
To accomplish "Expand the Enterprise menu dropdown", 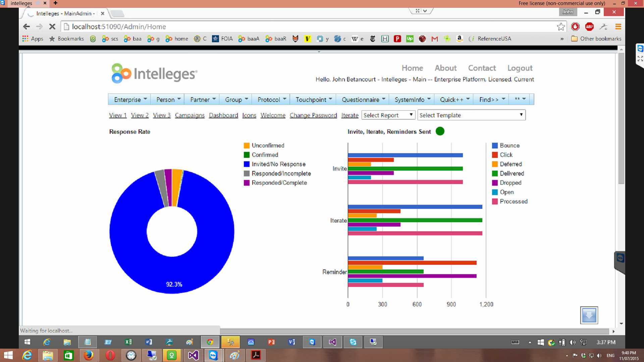I will click(x=130, y=100).
